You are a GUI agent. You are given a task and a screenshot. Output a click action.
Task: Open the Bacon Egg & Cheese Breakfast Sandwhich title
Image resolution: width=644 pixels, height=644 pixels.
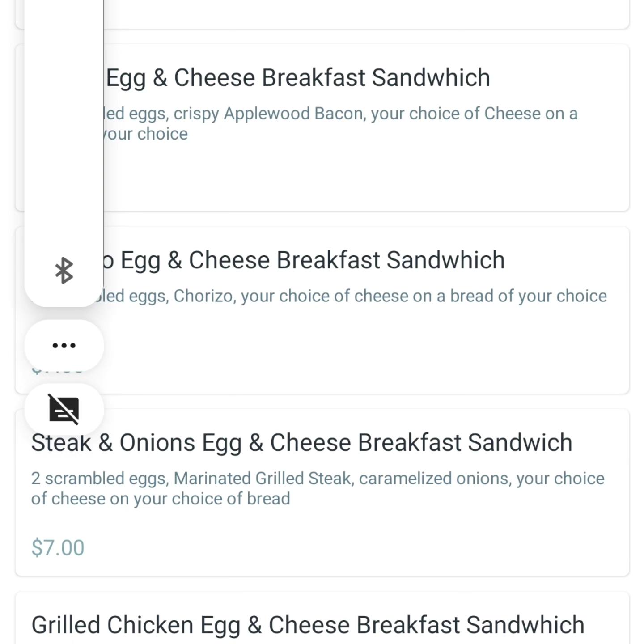[x=298, y=77]
